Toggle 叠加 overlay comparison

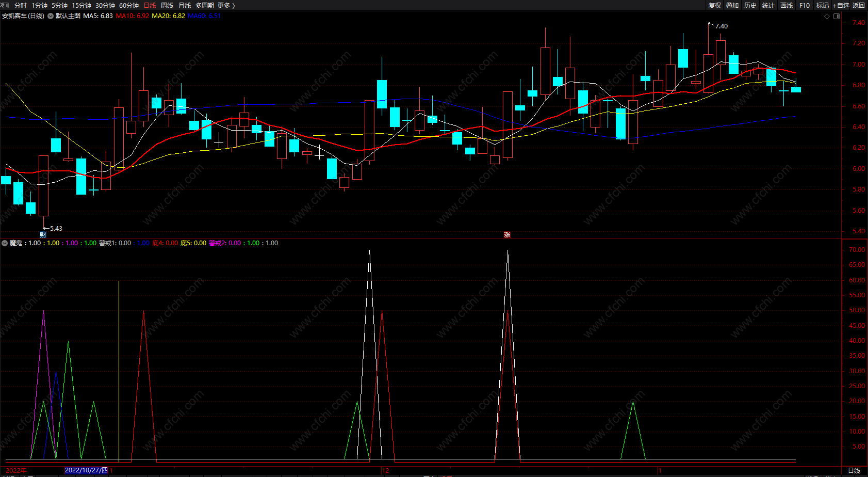(732, 5)
